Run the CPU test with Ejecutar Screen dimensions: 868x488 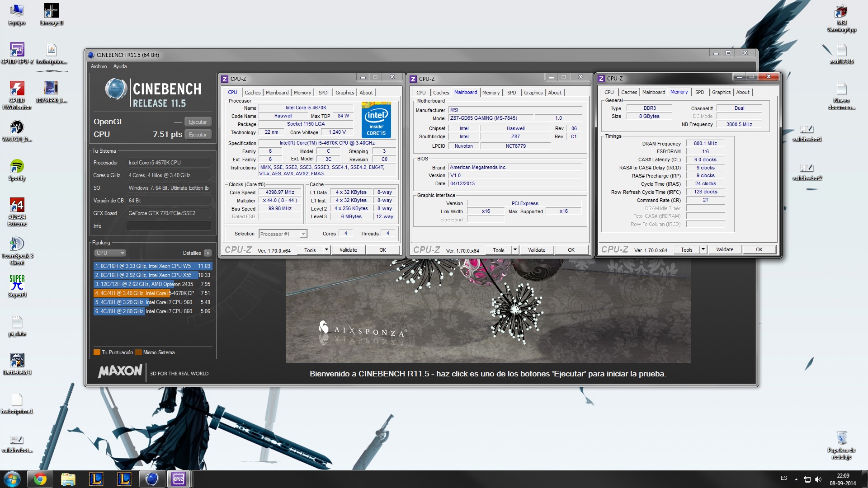tap(198, 135)
